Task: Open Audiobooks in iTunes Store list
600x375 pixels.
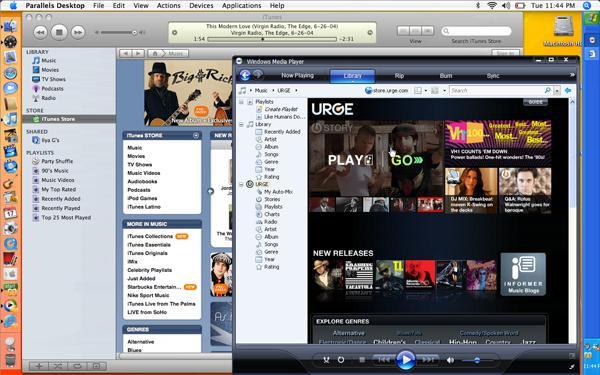Action: [x=142, y=181]
